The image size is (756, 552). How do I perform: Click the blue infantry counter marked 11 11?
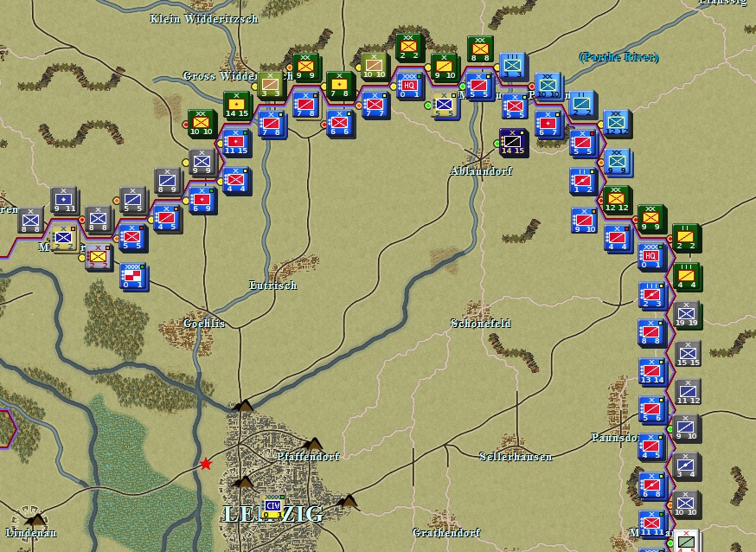652,524
